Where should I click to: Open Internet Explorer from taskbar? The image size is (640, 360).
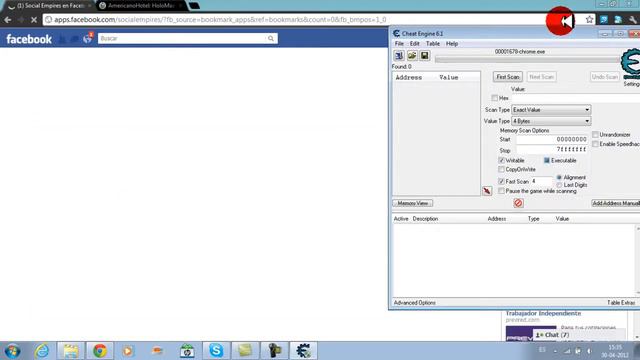(x=42, y=351)
